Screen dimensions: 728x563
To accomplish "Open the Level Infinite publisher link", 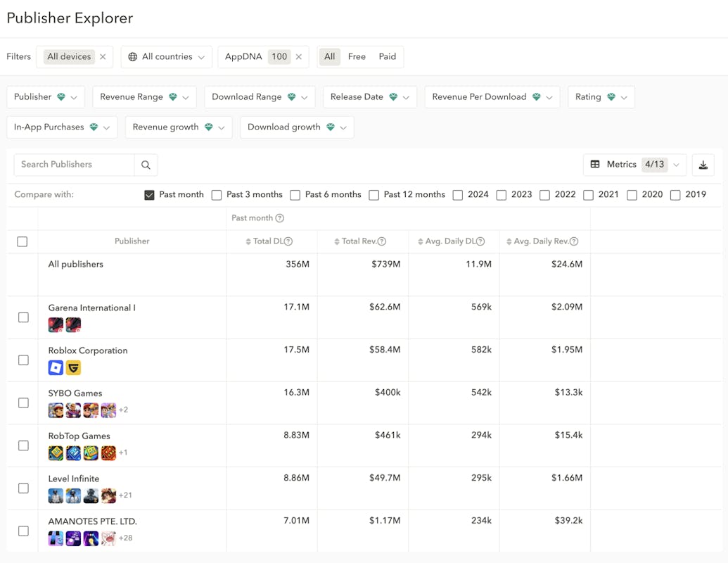I will click(x=74, y=479).
